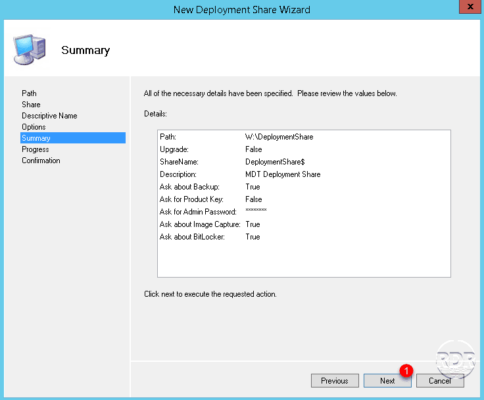Image resolution: width=484 pixels, height=400 pixels.
Task: Select the Confirmation step
Action: pos(41,161)
